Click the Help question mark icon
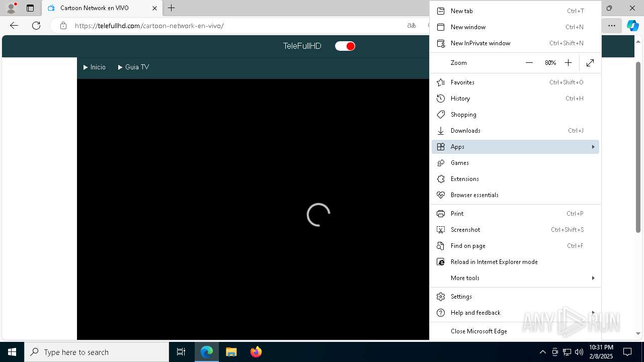Image resolution: width=644 pixels, height=362 pixels. [x=441, y=313]
